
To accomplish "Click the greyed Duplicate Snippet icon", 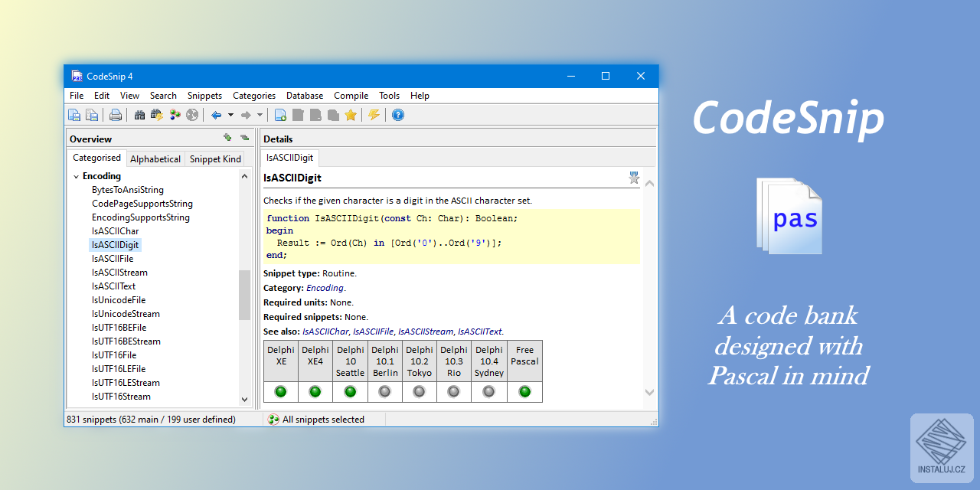I will point(333,115).
